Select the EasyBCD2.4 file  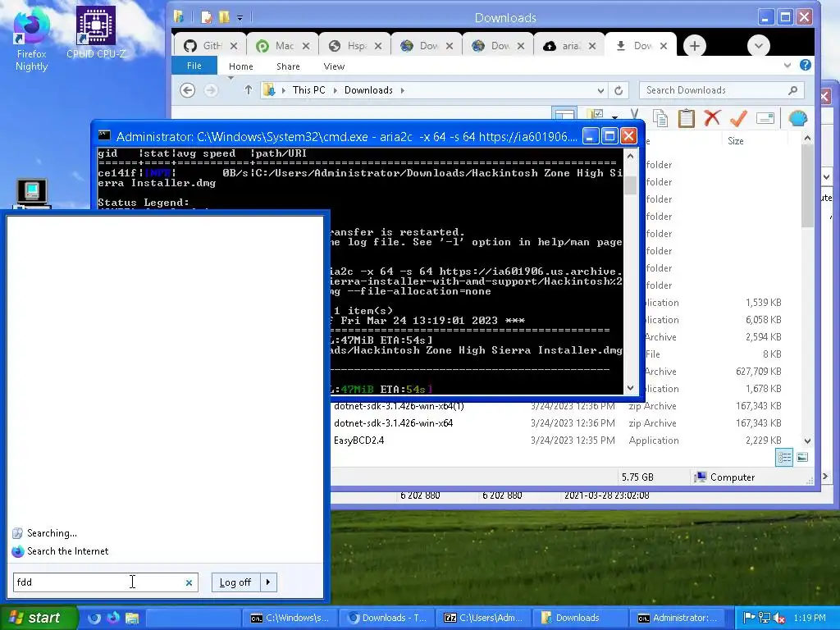click(x=359, y=441)
